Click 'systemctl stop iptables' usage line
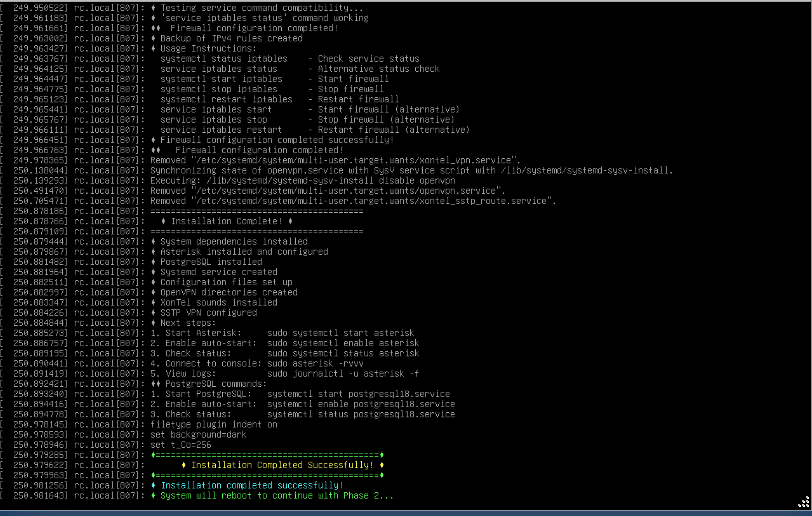 click(x=218, y=89)
